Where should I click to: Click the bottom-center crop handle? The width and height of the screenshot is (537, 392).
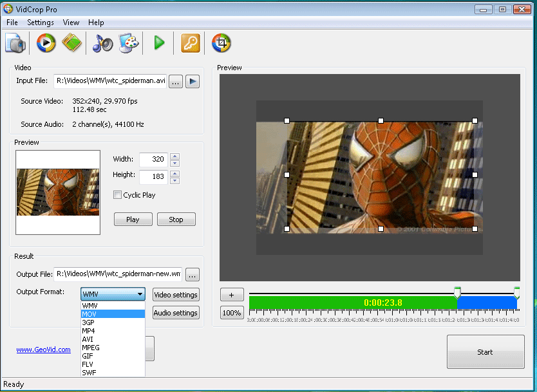tap(381, 229)
